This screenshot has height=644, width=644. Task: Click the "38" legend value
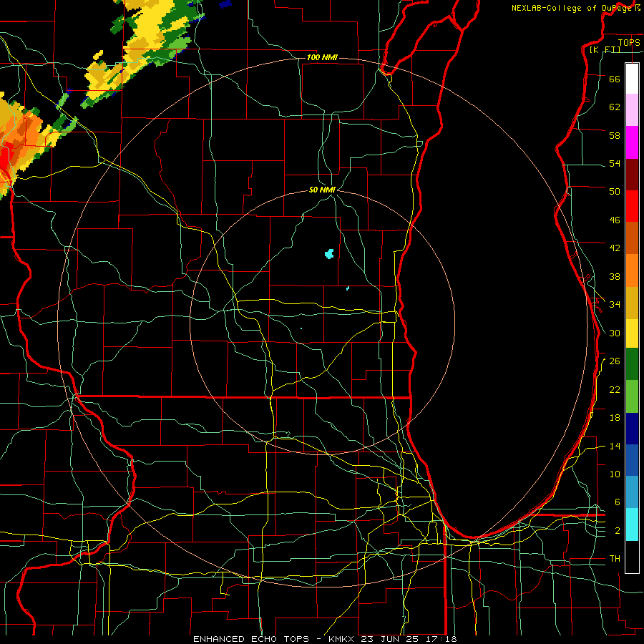[615, 276]
